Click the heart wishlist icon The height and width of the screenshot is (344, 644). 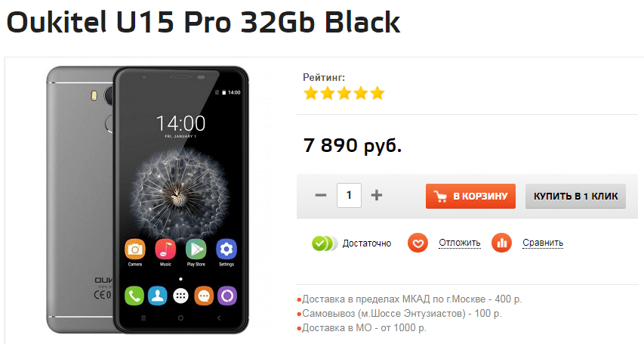[x=418, y=243]
